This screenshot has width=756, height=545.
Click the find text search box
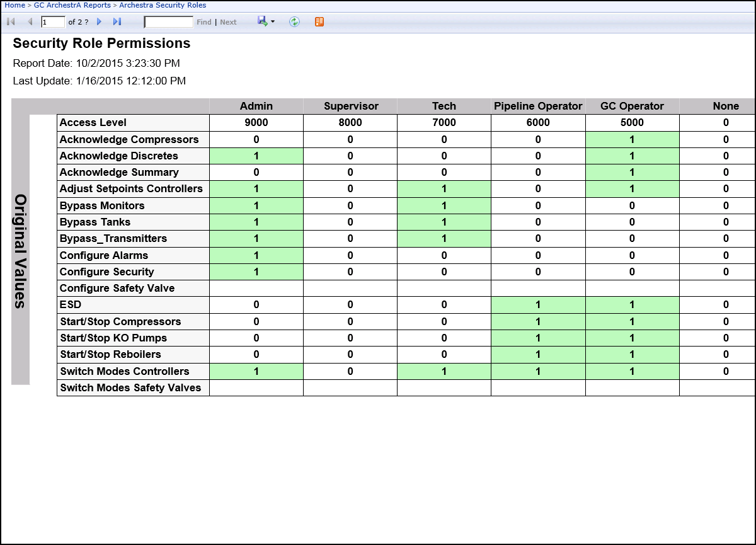point(168,22)
